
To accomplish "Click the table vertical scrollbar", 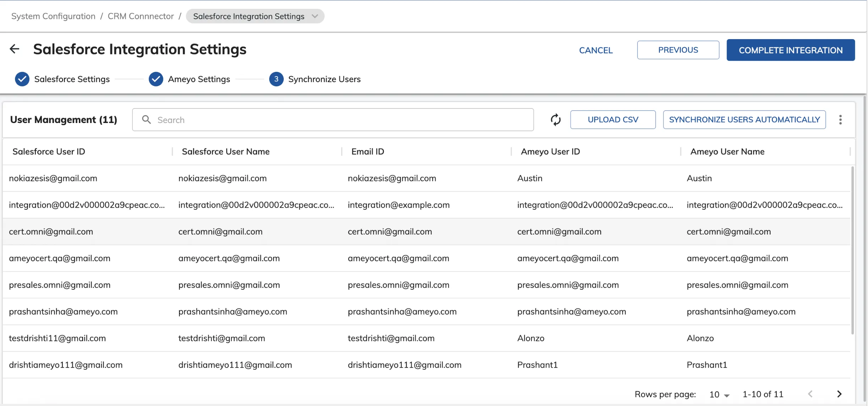I will (852, 250).
